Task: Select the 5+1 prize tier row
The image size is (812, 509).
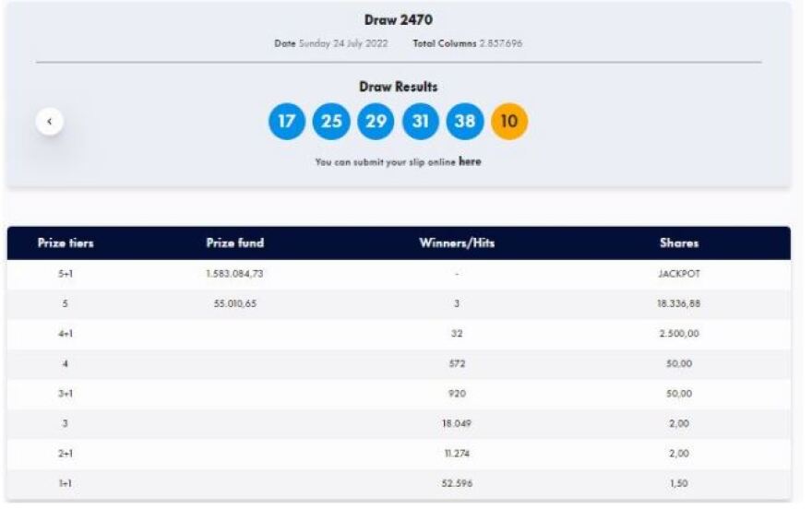Action: coord(66,274)
